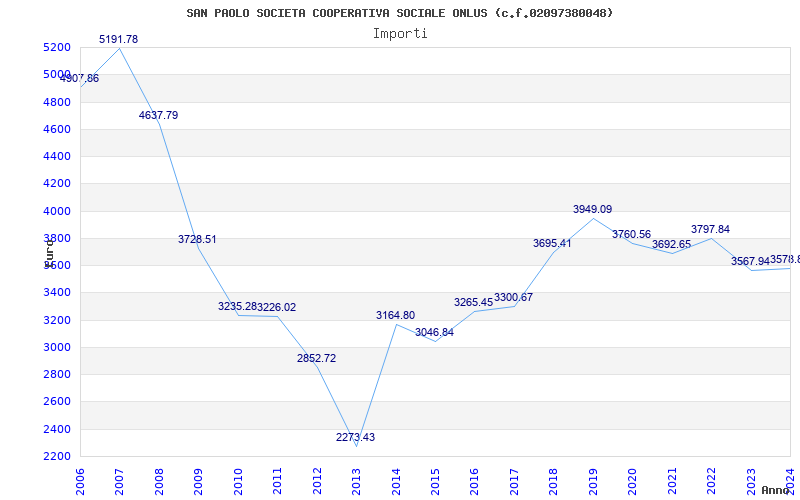The width and height of the screenshot is (800, 500).
Task: Click the Importi subtitle
Action: click(x=400, y=34)
